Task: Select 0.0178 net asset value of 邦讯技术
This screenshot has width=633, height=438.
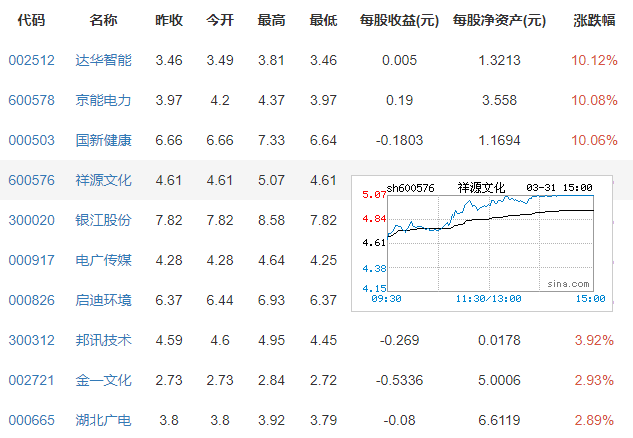Action: pyautogui.click(x=499, y=340)
